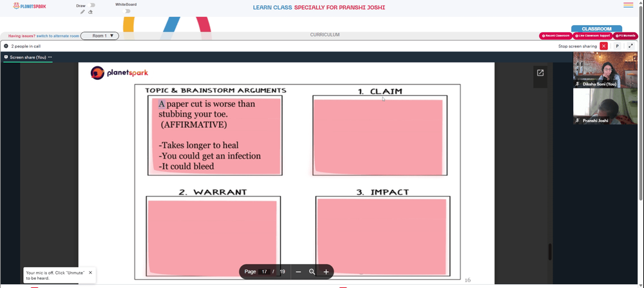Expand the call to fullscreen

point(630,46)
